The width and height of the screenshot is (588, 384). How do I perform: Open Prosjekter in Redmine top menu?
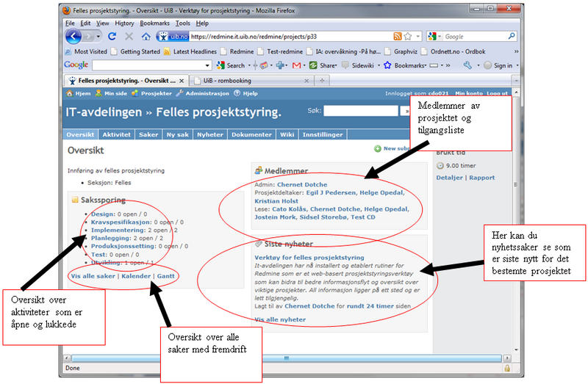pyautogui.click(x=152, y=93)
